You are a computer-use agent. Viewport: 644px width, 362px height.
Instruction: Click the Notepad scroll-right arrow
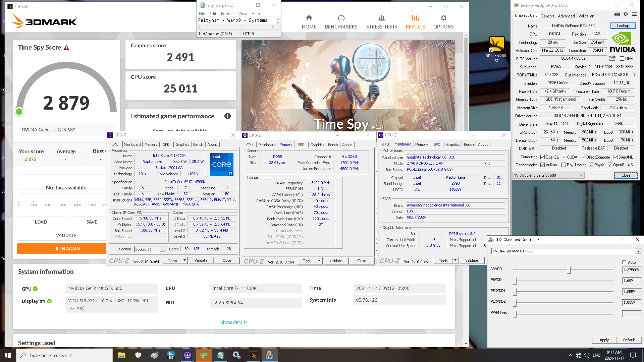tap(273, 27)
